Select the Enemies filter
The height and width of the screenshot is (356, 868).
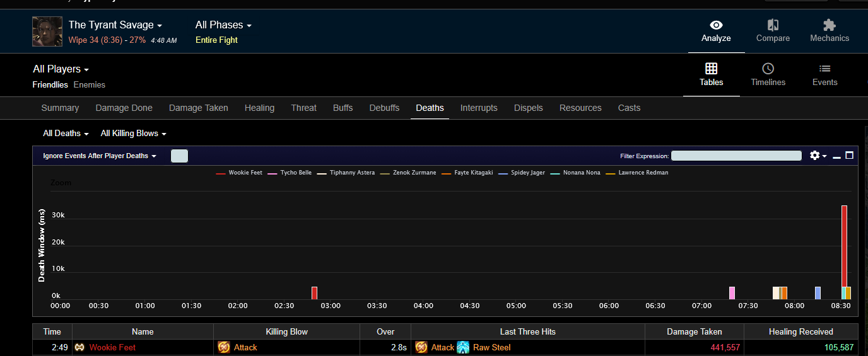90,84
